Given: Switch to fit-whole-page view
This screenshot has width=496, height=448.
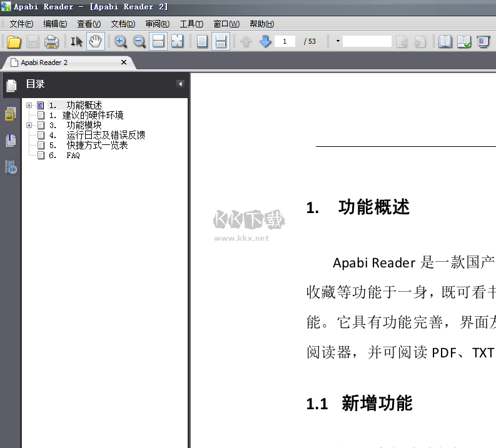Looking at the screenshot, I should [x=177, y=41].
